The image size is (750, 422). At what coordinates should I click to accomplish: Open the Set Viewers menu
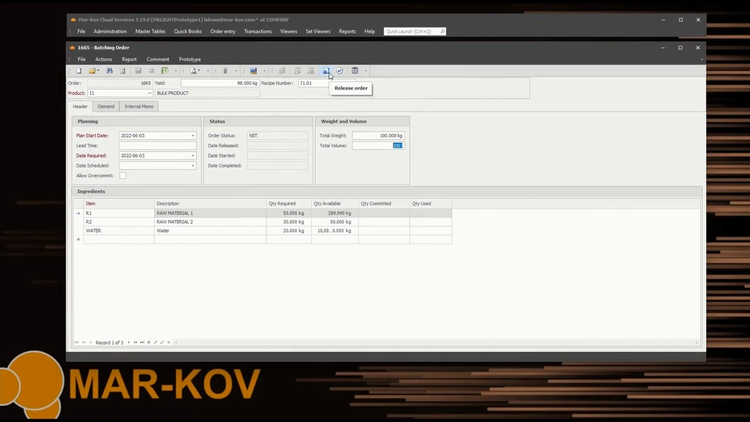(318, 32)
